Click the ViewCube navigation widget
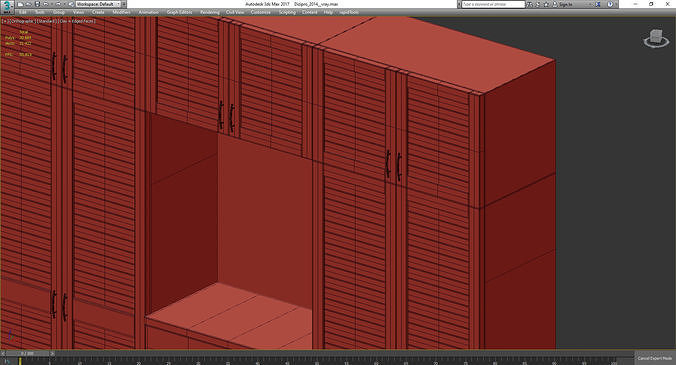Image resolution: width=676 pixels, height=365 pixels. pos(656,39)
